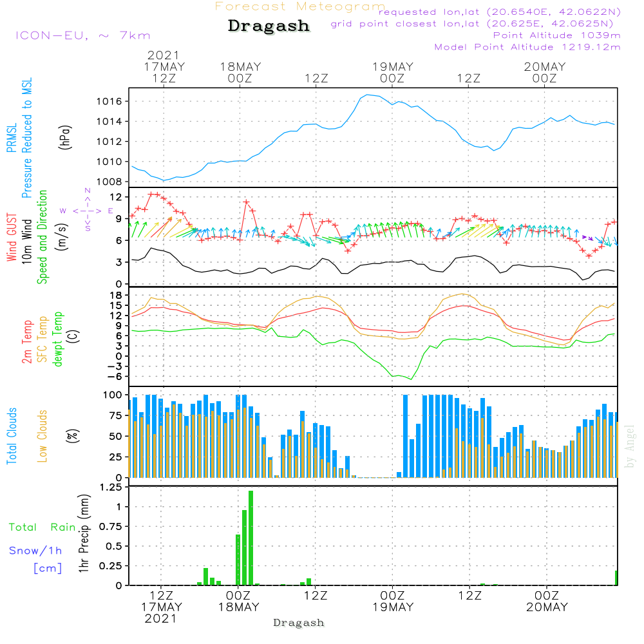
Task: Click the 12 wind speed axis value
Action: [116, 197]
